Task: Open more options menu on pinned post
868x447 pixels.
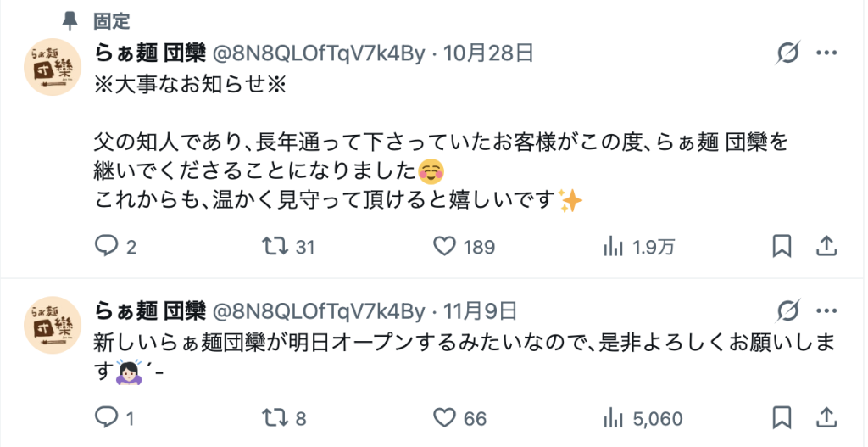Action: pyautogui.click(x=826, y=53)
